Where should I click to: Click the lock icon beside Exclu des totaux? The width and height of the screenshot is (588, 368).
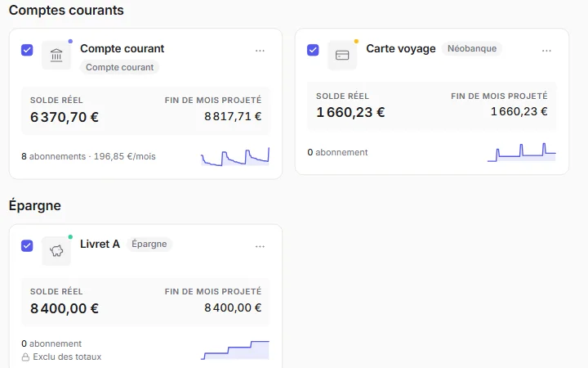point(25,357)
